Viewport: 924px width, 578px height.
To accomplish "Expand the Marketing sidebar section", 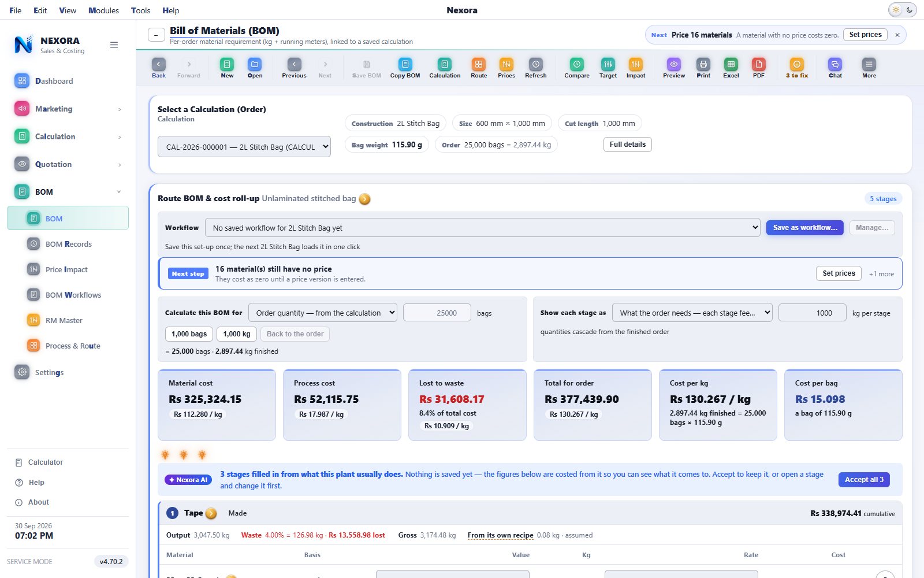I will 68,109.
